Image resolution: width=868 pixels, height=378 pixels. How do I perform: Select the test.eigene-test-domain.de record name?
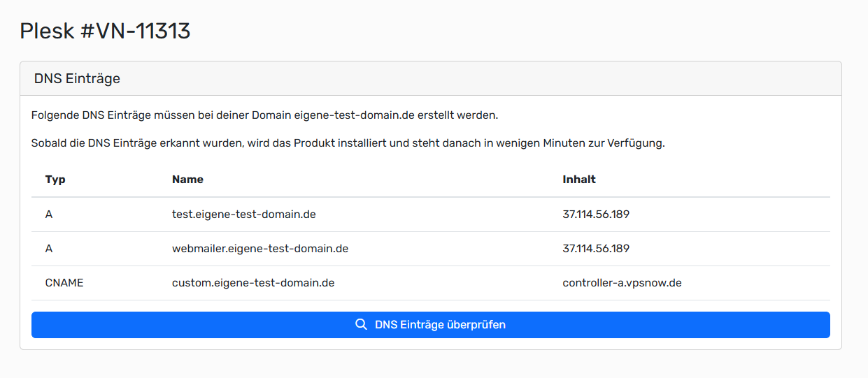click(x=243, y=215)
